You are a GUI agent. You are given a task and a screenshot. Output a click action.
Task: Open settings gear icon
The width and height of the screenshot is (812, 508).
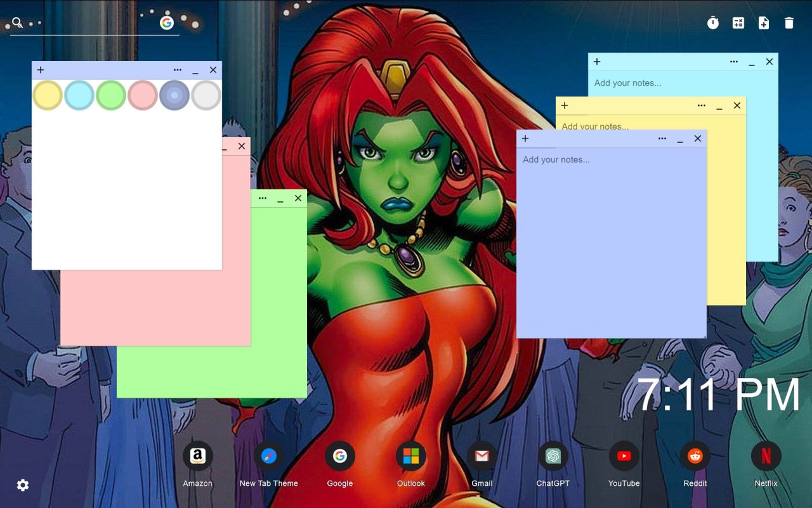(23, 485)
